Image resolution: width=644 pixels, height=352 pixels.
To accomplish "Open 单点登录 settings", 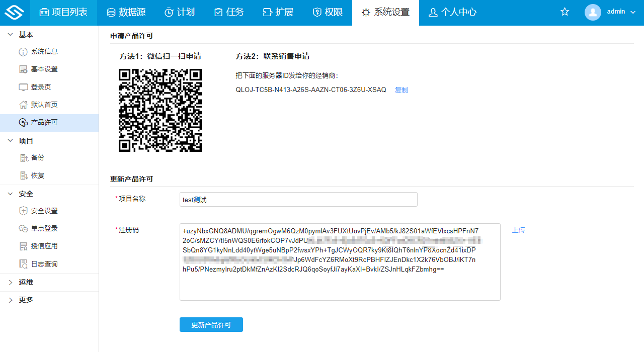I will point(44,228).
